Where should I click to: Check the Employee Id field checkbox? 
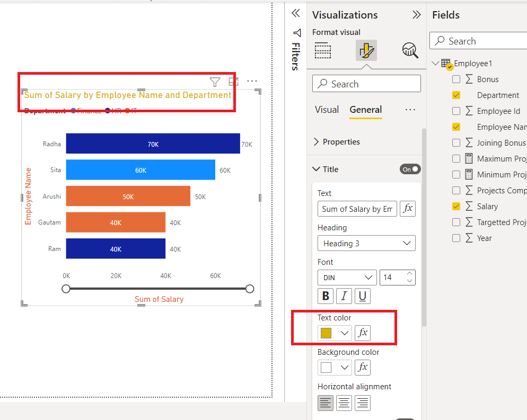point(456,111)
